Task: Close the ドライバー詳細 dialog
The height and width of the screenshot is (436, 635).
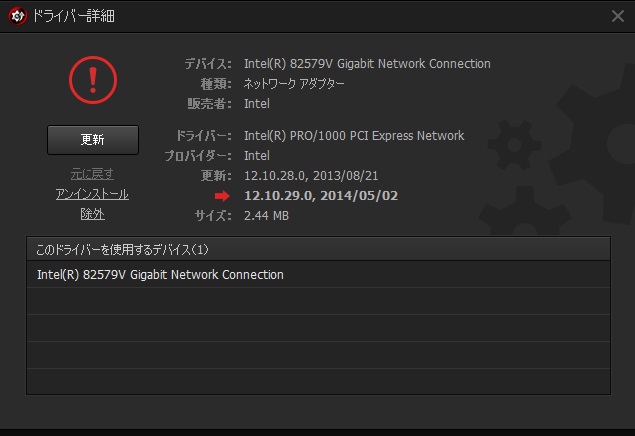Action: 618,16
